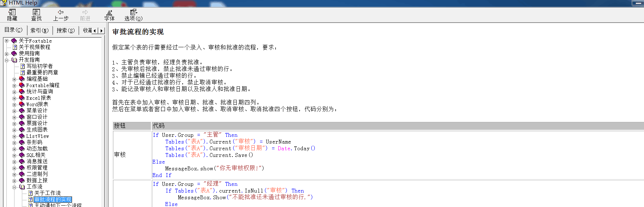644x207 pixels.
Task: Click the open-book icon next to 开发指南
Action: point(14,60)
